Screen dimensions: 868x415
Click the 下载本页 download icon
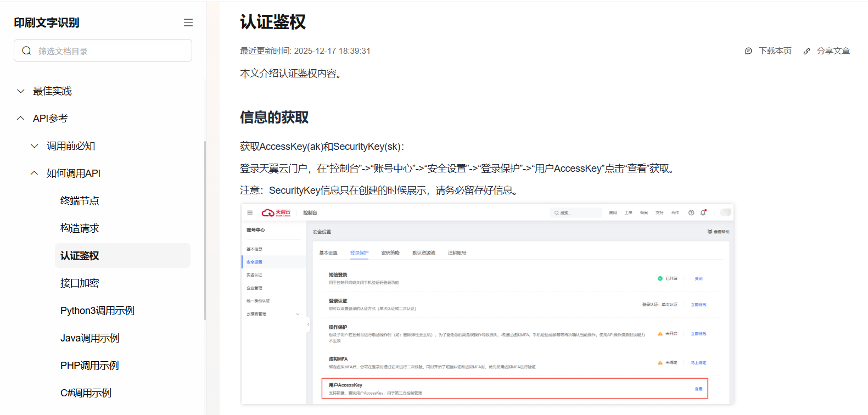pos(748,51)
